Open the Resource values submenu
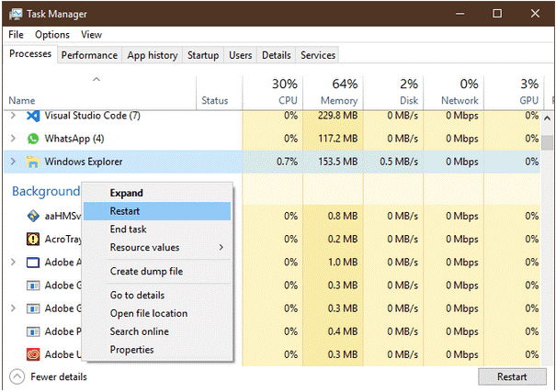This screenshot has width=556, height=392. (x=165, y=248)
